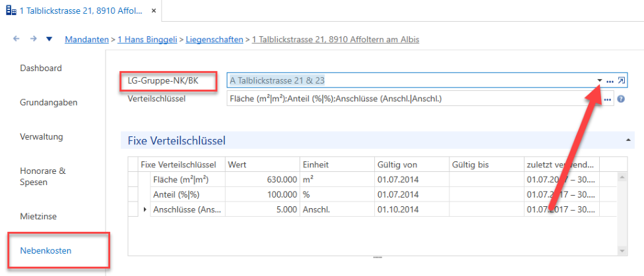Go to 1 Hans Binggeli breadcrumb
The height and width of the screenshot is (276, 644).
coord(147,40)
